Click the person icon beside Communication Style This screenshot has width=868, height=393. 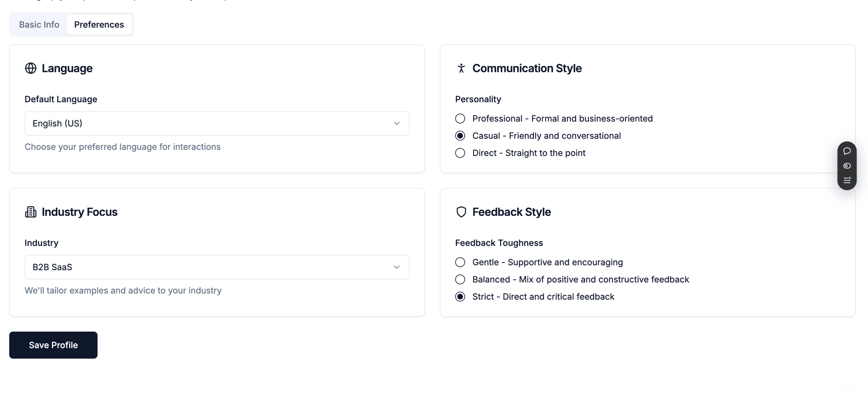click(x=461, y=68)
